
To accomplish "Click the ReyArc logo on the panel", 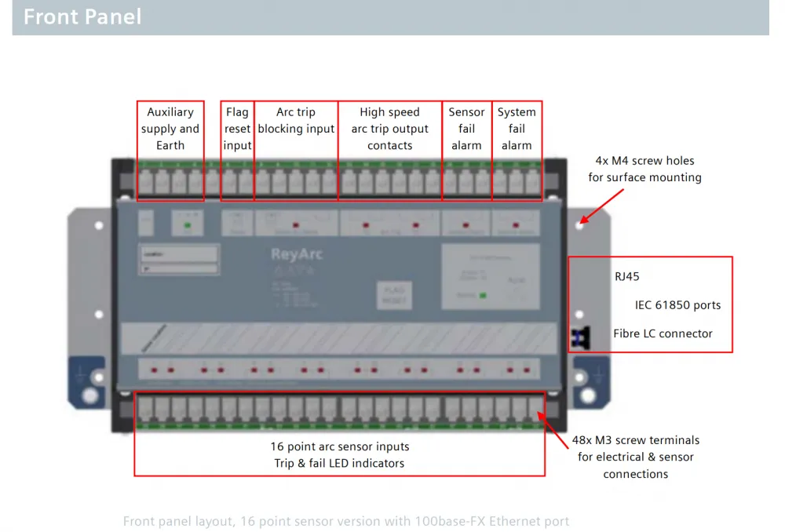I will click(x=297, y=254).
